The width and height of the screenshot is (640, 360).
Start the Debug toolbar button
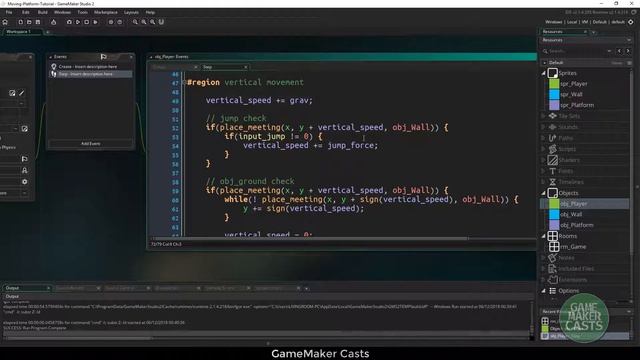tap(69, 22)
